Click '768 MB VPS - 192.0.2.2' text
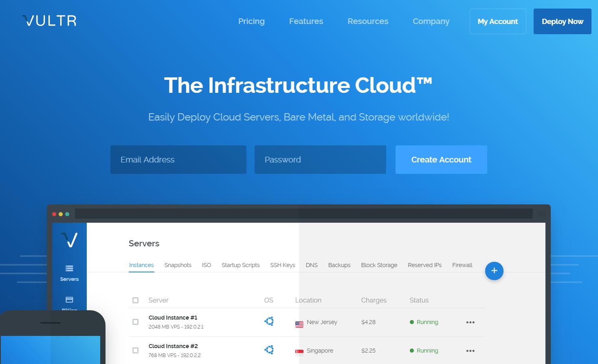Screen dimensions: 598x364 174,355
